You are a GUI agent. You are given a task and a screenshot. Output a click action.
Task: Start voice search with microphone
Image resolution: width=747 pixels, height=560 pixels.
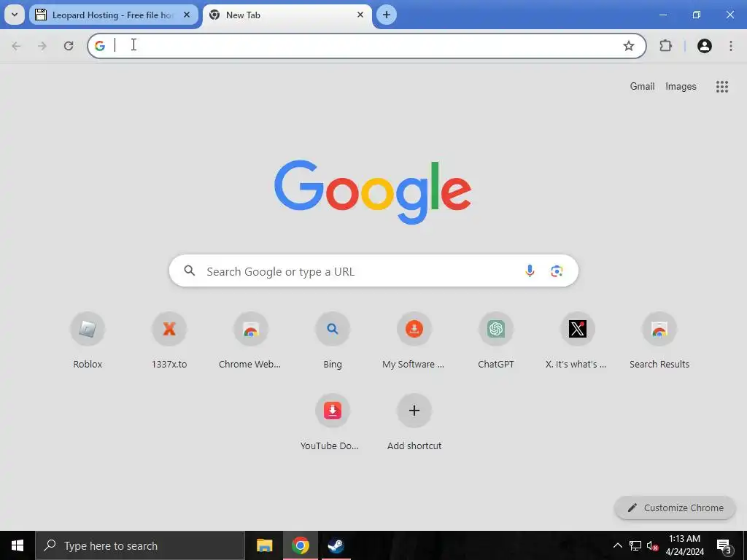click(x=530, y=271)
